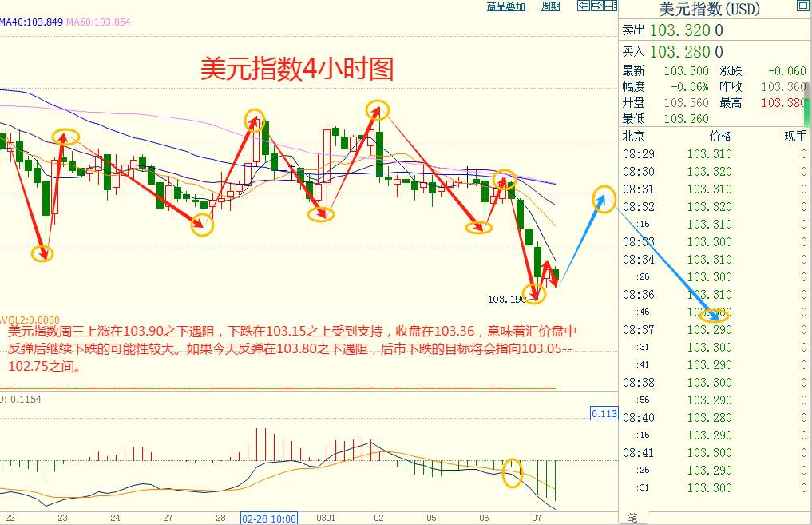812x525 pixels.
Task: Click the 最低 value 103.260
Action: pyautogui.click(x=686, y=119)
